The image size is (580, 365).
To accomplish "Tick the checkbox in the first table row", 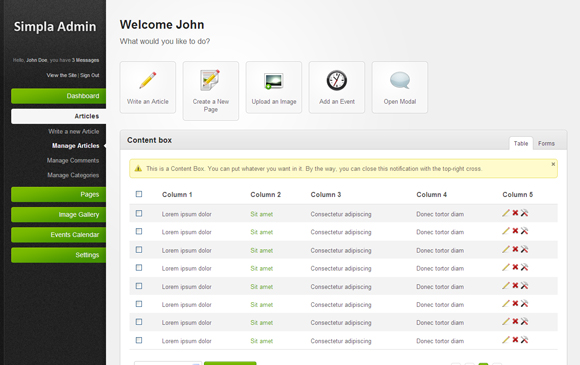I will coord(139,213).
